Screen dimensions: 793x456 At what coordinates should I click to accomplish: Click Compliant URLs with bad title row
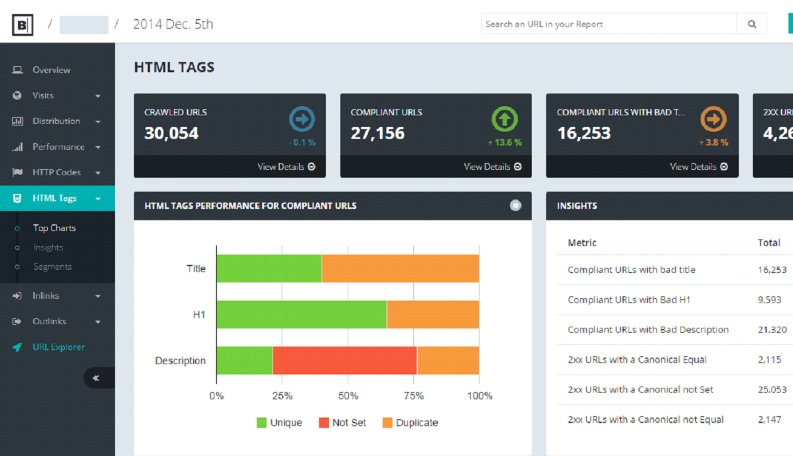(675, 270)
